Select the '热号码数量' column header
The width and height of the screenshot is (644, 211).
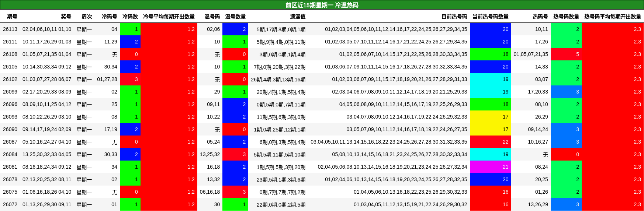566,17
